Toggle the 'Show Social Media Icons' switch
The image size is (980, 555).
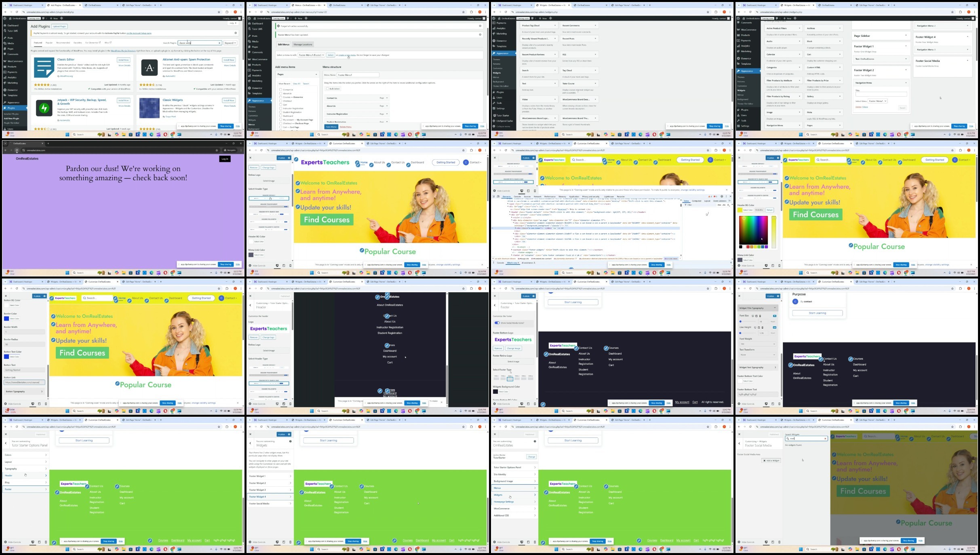tap(497, 323)
